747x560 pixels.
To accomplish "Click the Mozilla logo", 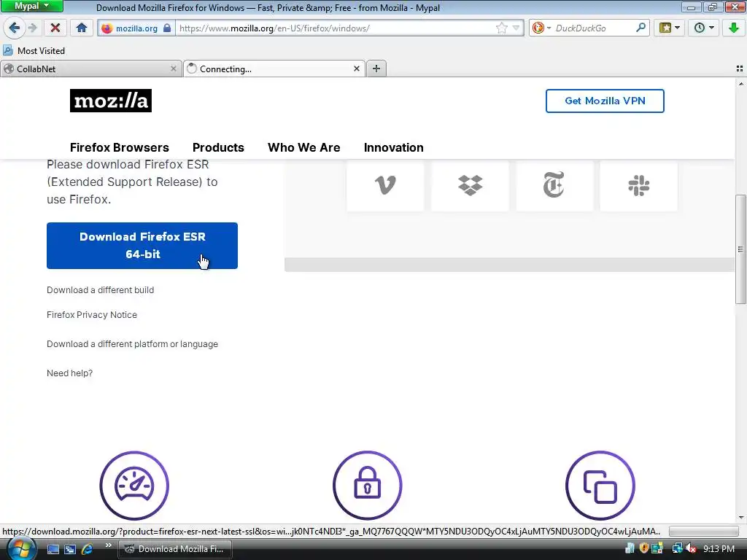I will click(111, 101).
